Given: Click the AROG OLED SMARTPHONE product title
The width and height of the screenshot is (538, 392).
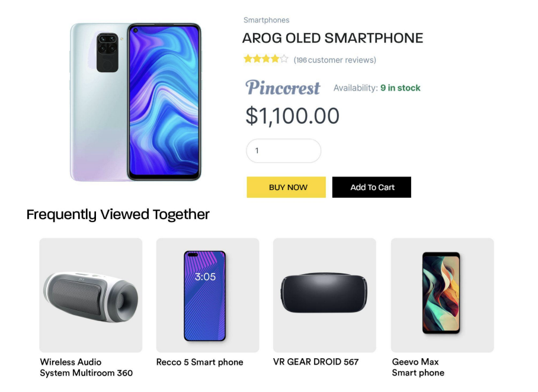Looking at the screenshot, I should (332, 38).
